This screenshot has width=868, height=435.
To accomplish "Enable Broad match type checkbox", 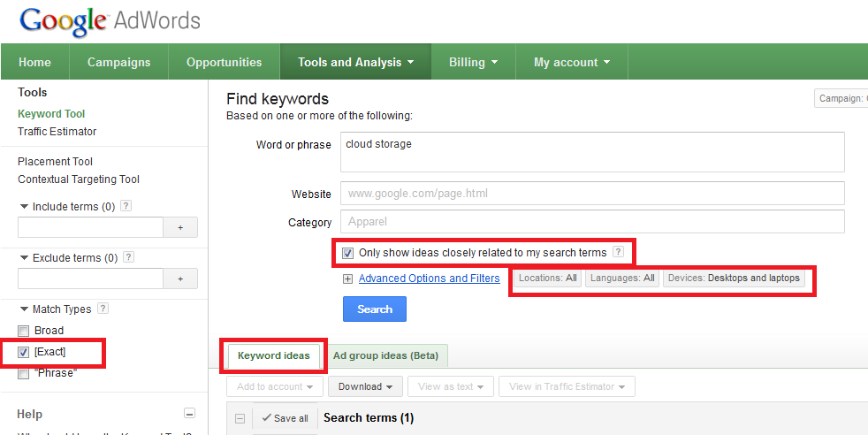I will tap(23, 331).
